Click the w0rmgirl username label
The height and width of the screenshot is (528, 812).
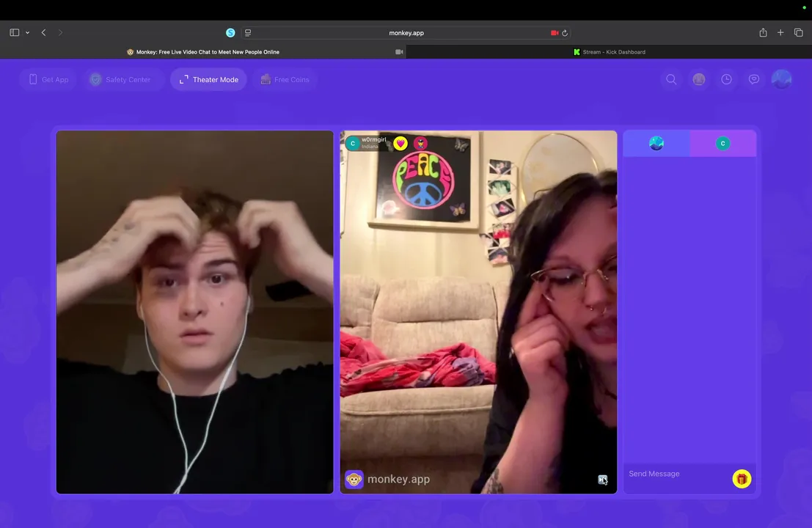click(x=374, y=140)
